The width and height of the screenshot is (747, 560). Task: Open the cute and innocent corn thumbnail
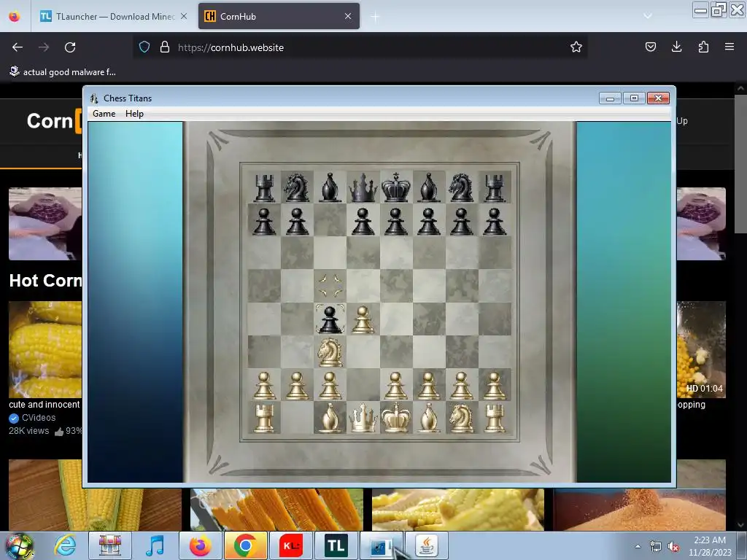[45, 349]
